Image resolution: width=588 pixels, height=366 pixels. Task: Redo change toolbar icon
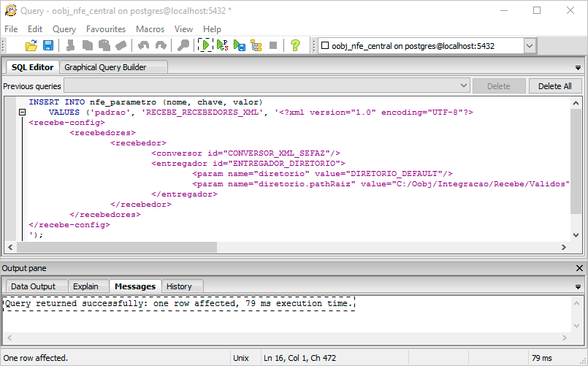click(x=161, y=46)
